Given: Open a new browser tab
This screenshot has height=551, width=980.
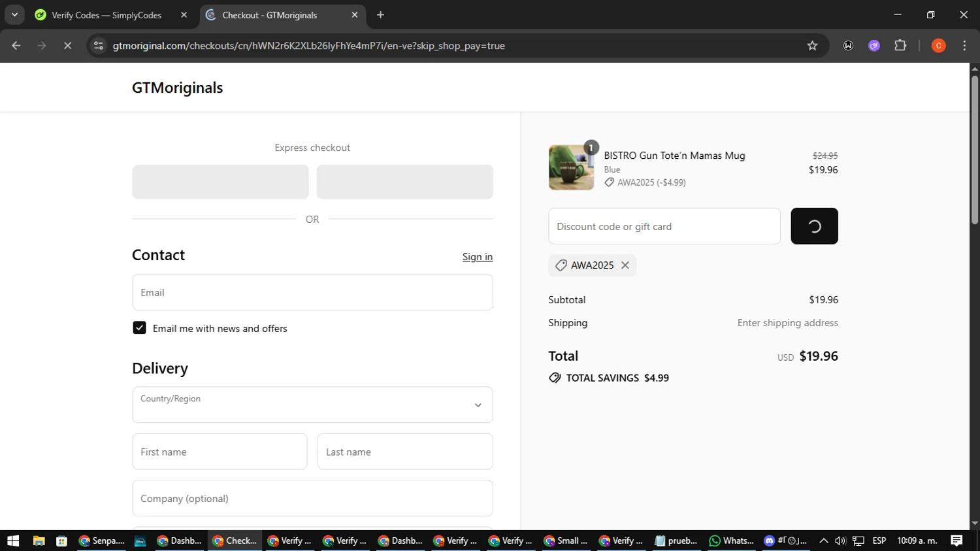Looking at the screenshot, I should (381, 15).
